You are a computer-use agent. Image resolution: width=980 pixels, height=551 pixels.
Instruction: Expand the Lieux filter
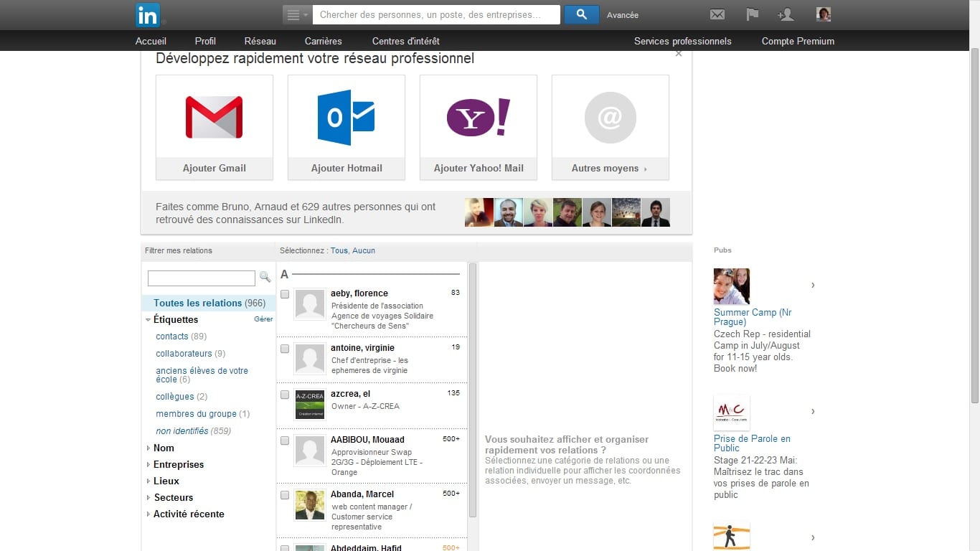pos(148,481)
